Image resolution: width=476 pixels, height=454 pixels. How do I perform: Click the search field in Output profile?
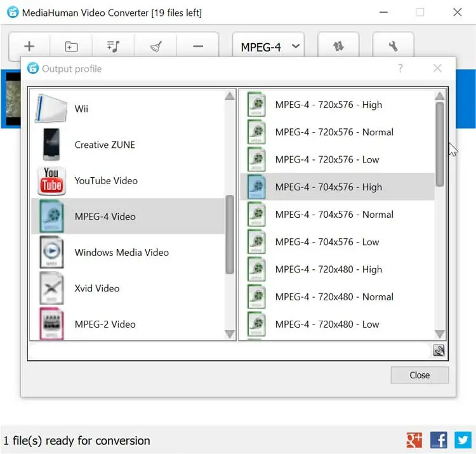tap(230, 351)
